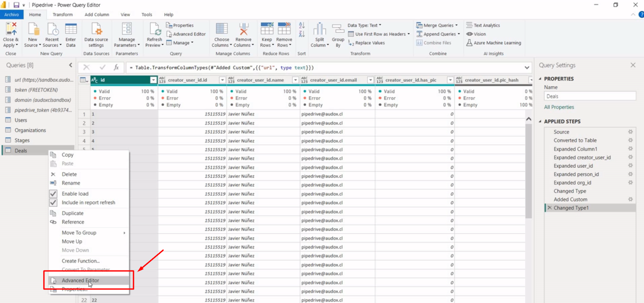This screenshot has height=303, width=644.
Task: Sort descending icon in ribbon
Action: click(x=302, y=34)
